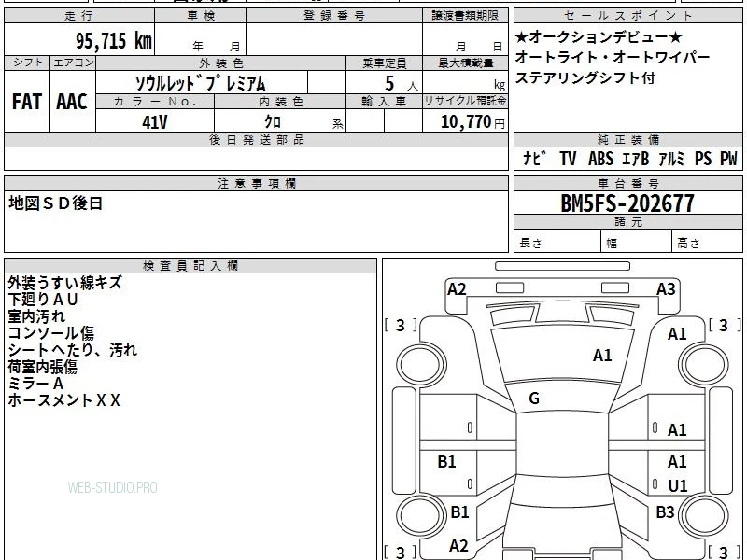
Task: Click inspector note 外装うすい線キズ
Action: pos(64,283)
